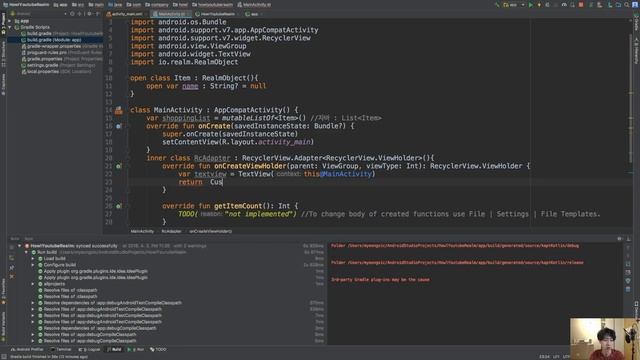Switch to HowlYoutubeRealm gradle editor tab
The image size is (640, 360).
218,14
